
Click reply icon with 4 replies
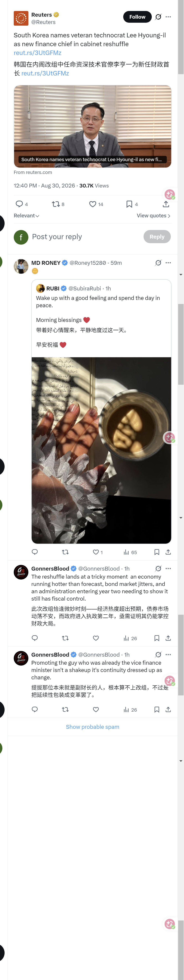(x=21, y=204)
